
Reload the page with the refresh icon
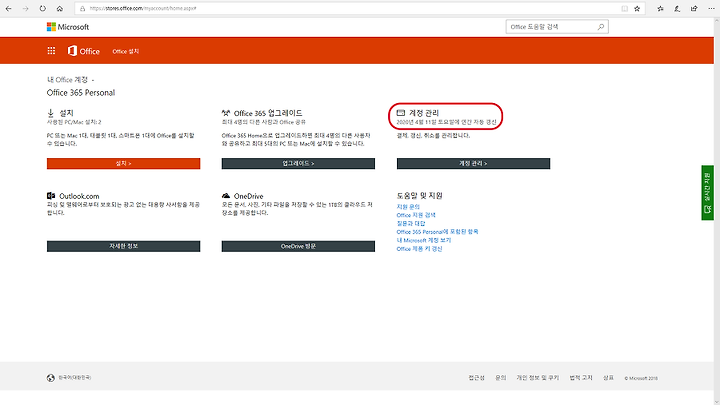tap(42, 8)
